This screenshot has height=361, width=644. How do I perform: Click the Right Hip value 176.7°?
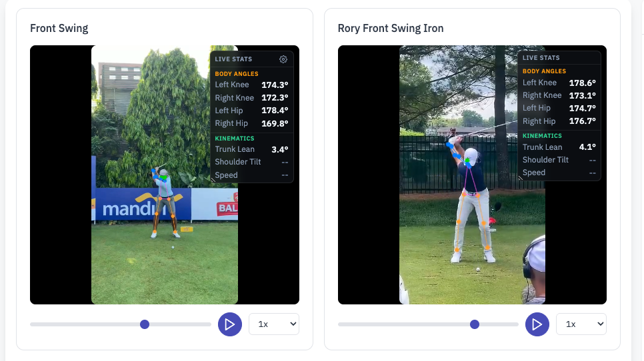583,121
